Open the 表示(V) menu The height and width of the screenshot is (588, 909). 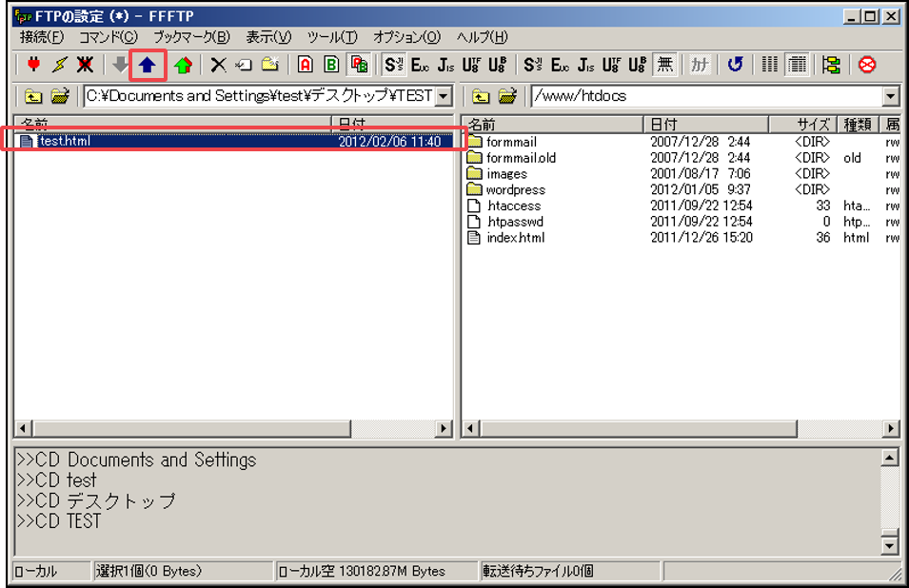tap(268, 37)
